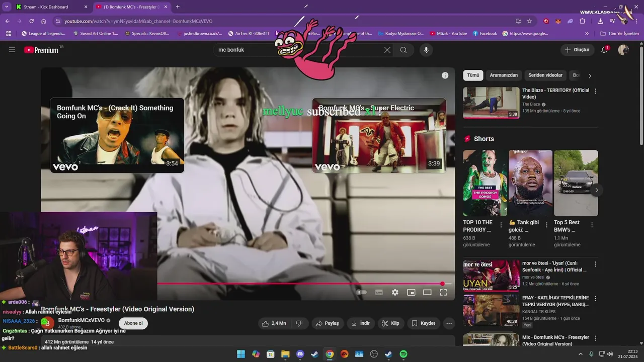This screenshot has height=362, width=644.
Task: Enter fullscreen video mode
Action: tap(443, 292)
